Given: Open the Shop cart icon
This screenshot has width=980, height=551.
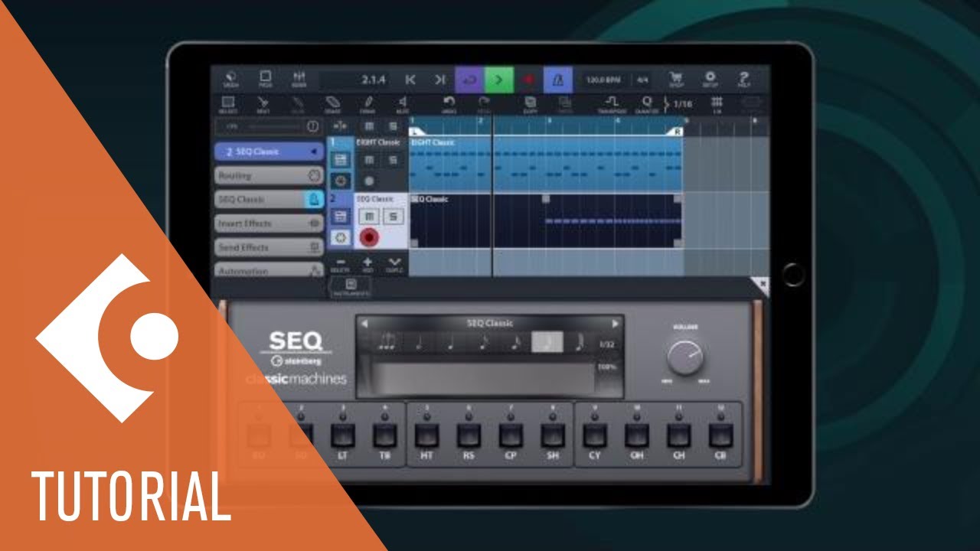Looking at the screenshot, I should (x=676, y=80).
